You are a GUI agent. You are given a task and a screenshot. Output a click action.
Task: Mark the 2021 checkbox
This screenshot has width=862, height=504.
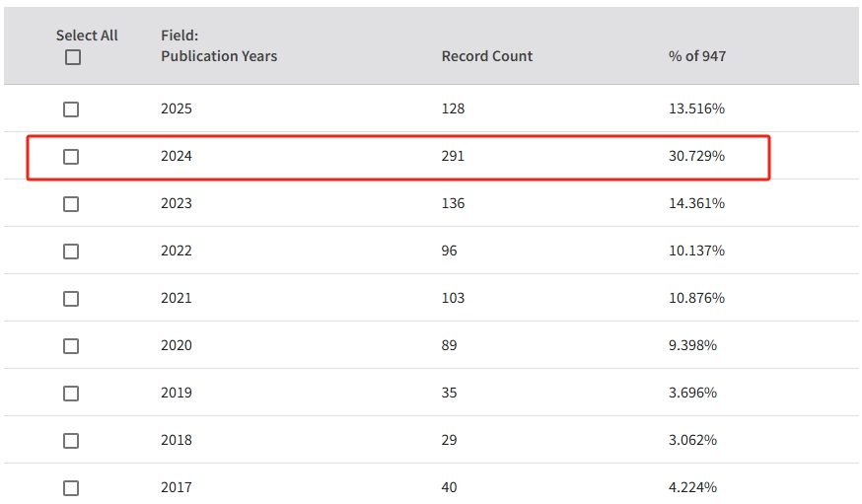(71, 299)
